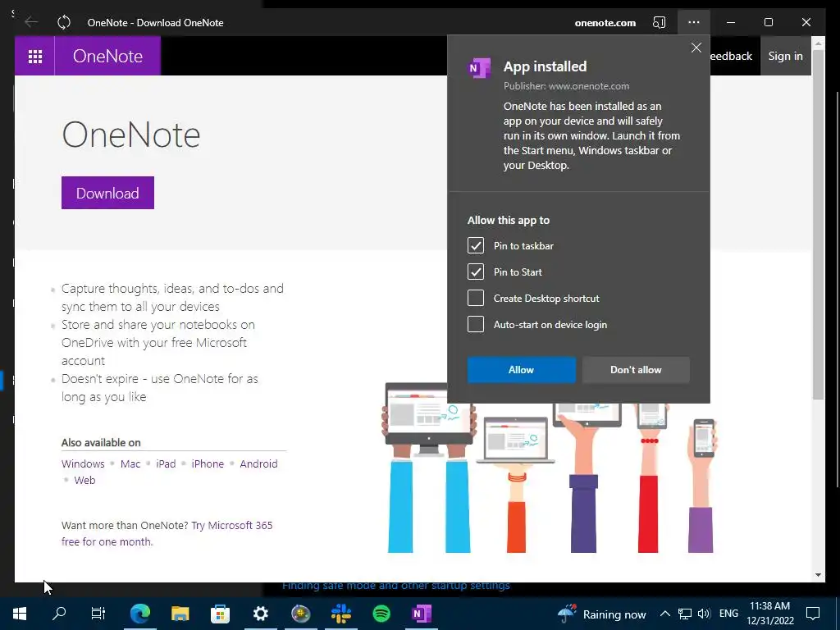The height and width of the screenshot is (630, 840).
Task: Click the Allow button
Action: 521,370
